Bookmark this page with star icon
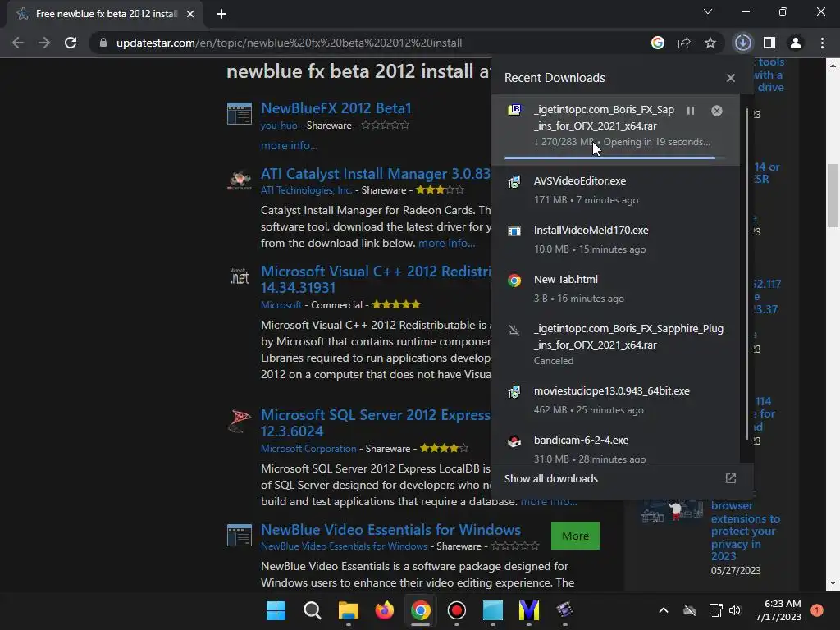Screen dimensions: 840x630 [710, 43]
